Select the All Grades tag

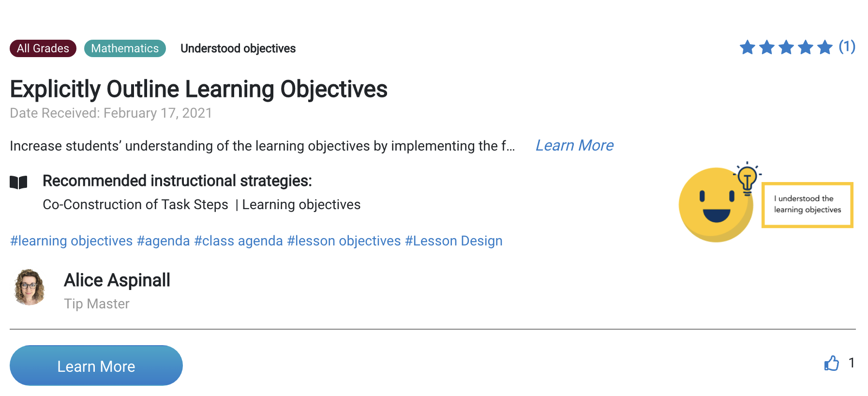point(43,48)
